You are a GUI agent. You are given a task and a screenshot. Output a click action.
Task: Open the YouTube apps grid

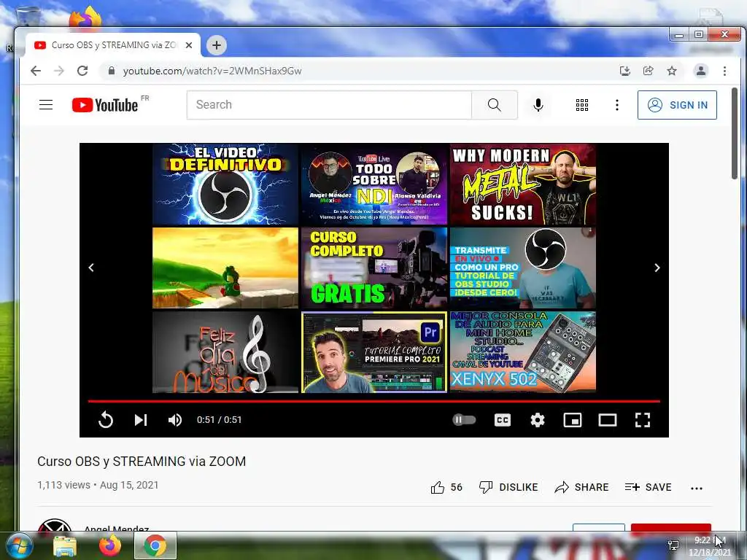581,105
